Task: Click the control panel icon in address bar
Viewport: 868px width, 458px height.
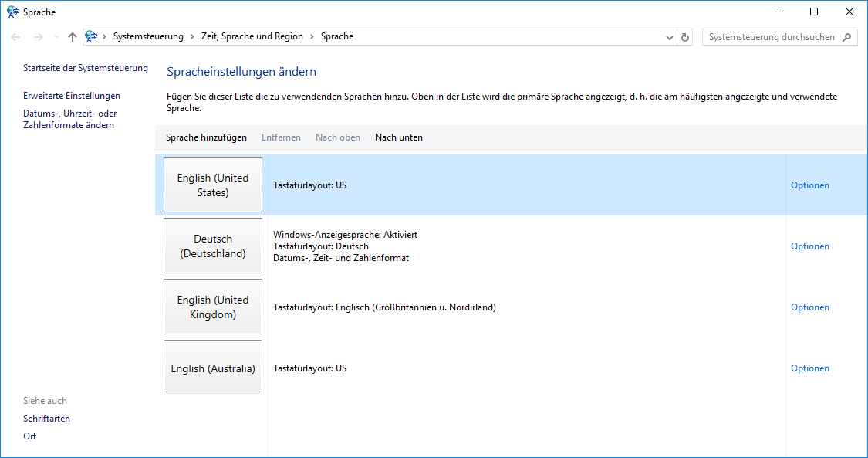Action: tap(91, 36)
